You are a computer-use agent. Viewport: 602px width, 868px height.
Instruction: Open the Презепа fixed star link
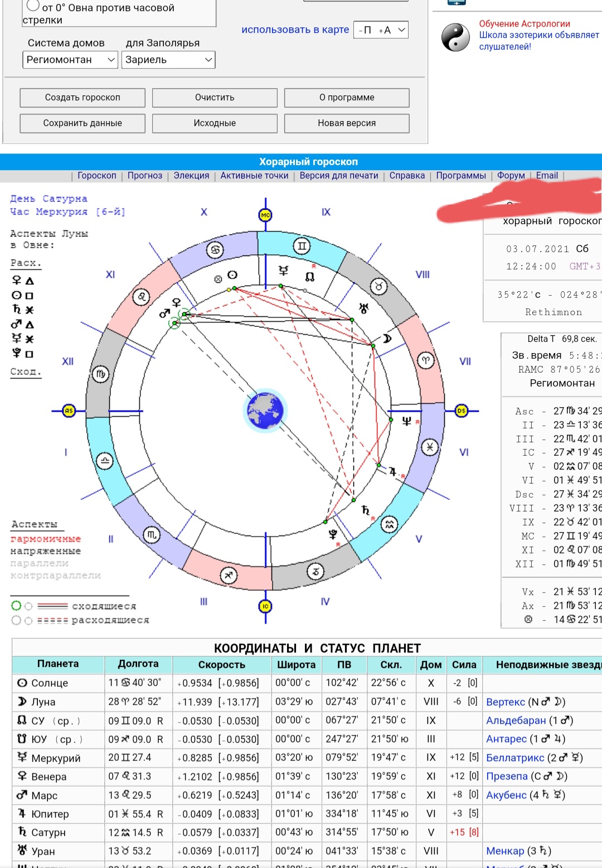tap(507, 776)
